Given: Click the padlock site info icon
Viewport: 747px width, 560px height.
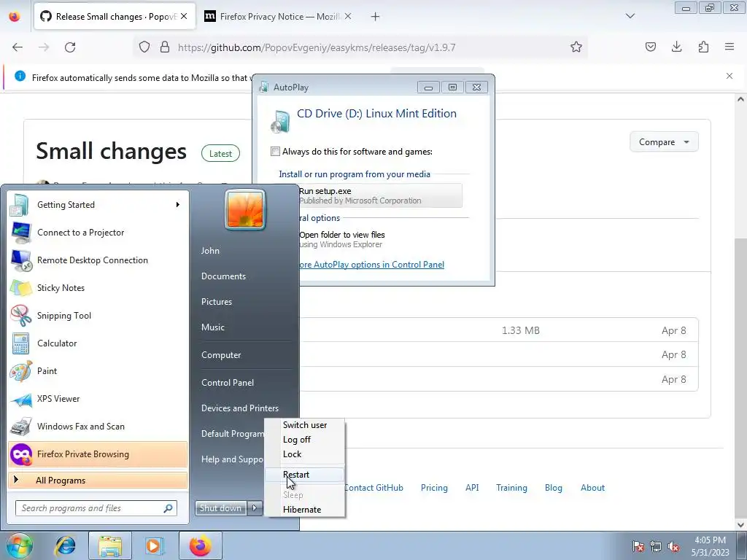Looking at the screenshot, I should pos(165,47).
